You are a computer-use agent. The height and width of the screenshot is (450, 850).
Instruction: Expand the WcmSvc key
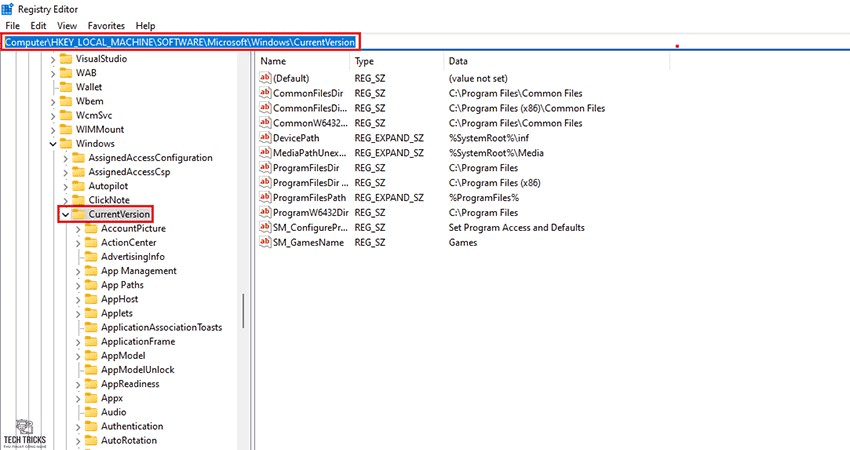pyautogui.click(x=53, y=115)
